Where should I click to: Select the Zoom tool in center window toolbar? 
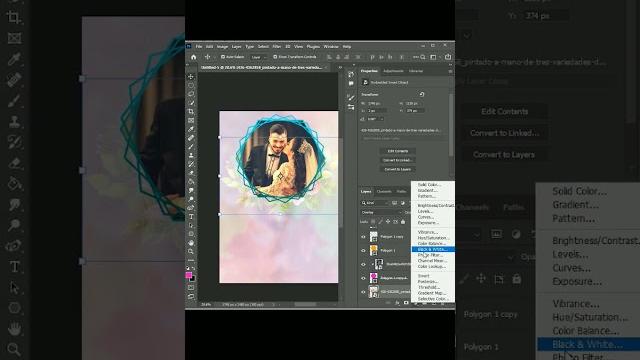tap(191, 251)
